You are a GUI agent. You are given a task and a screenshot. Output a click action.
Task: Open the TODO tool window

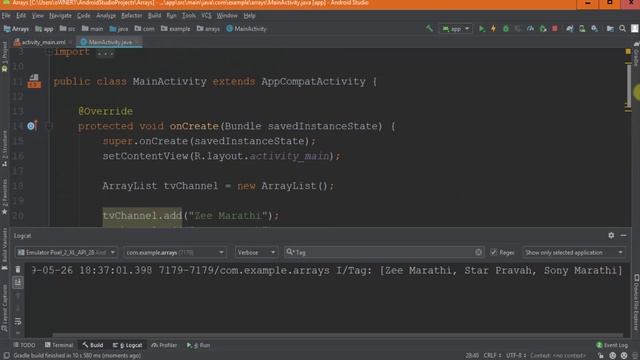click(x=24, y=345)
